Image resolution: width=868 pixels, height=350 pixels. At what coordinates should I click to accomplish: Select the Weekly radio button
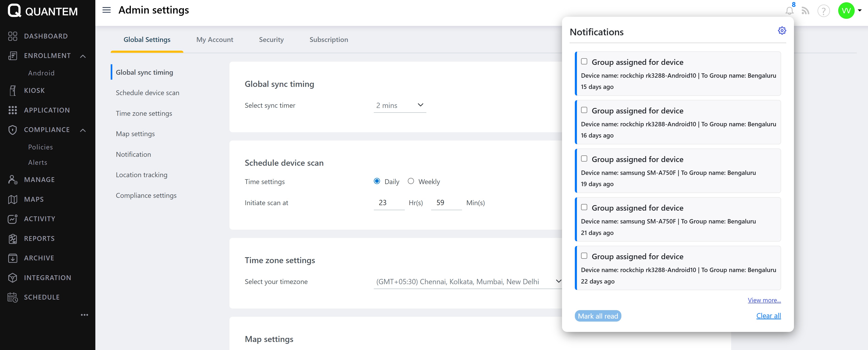(x=411, y=181)
